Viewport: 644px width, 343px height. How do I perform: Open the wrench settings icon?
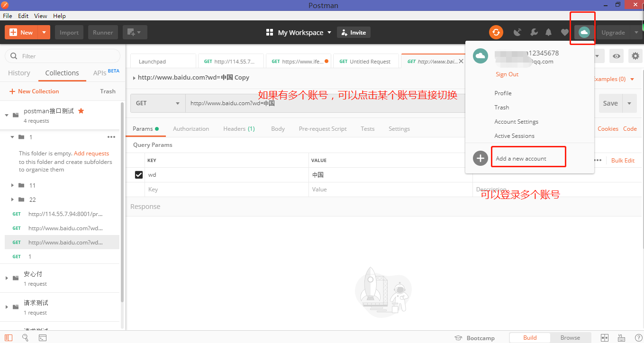click(x=534, y=32)
